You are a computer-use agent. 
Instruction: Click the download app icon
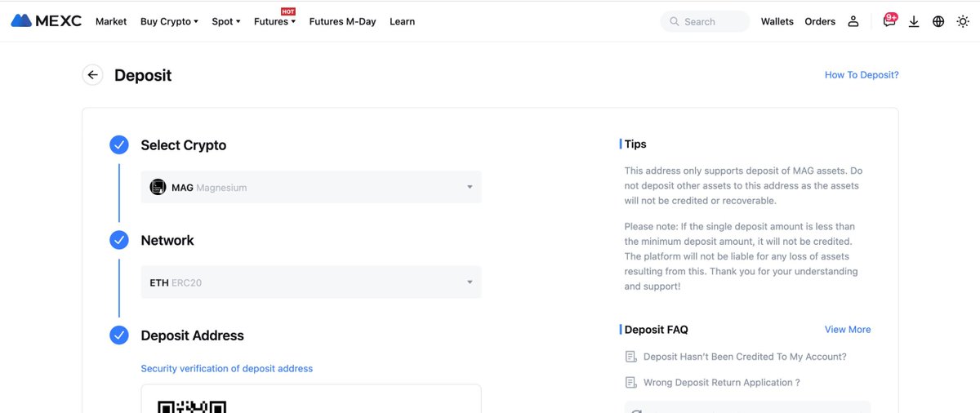pyautogui.click(x=914, y=22)
